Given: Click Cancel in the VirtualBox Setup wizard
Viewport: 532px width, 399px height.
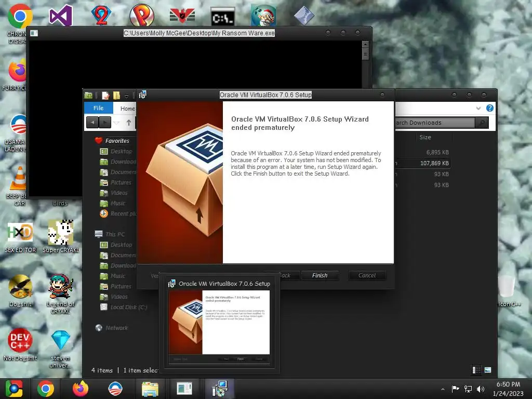Looking at the screenshot, I should 367,275.
